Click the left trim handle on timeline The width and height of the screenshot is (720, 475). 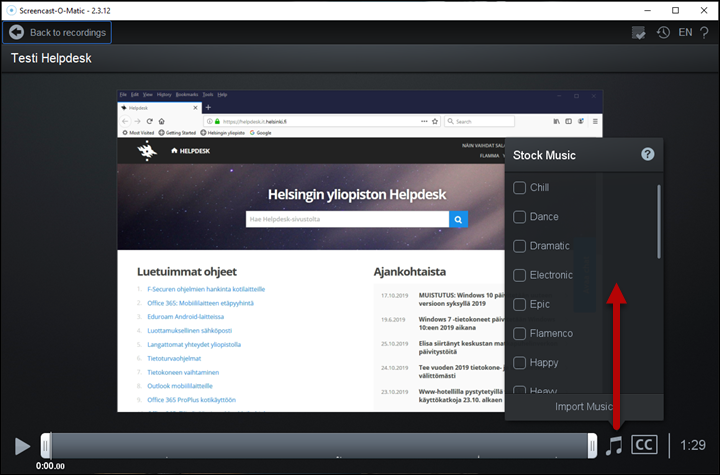coord(45,446)
